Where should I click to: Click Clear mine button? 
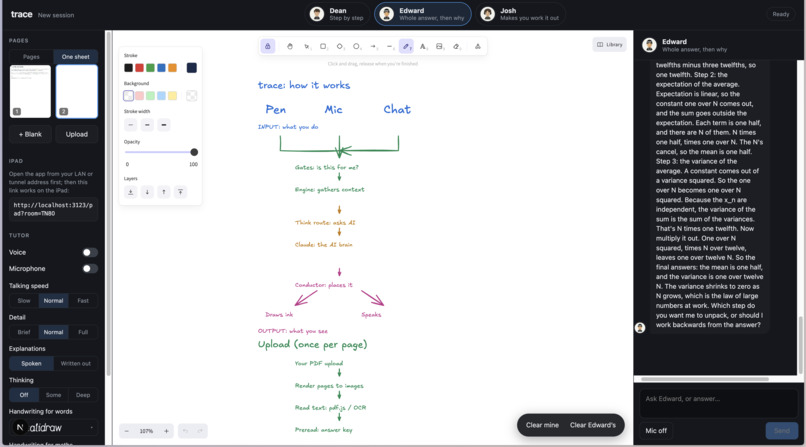tap(542, 425)
